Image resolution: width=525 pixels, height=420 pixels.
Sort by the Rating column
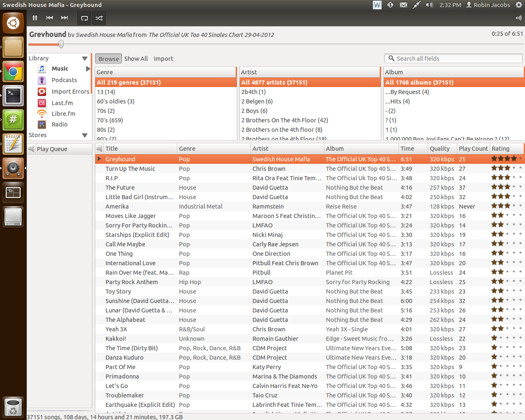(x=507, y=149)
